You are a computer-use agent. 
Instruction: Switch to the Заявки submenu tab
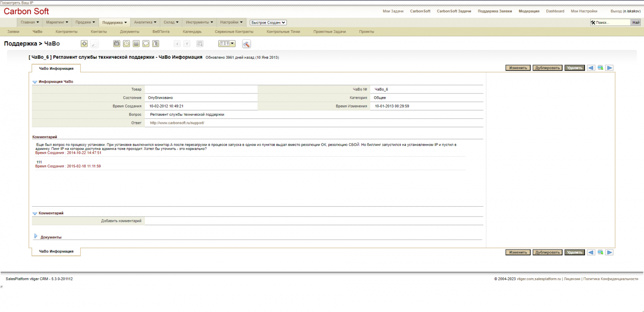13,32
